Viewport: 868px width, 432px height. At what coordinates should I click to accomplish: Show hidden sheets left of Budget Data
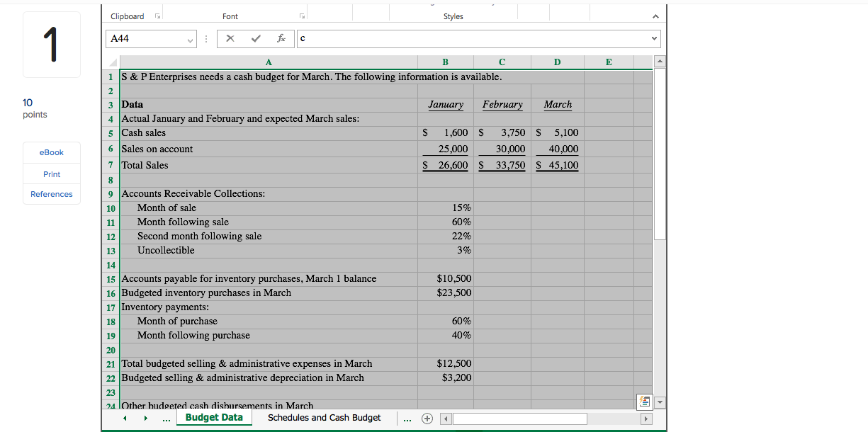pos(166,419)
